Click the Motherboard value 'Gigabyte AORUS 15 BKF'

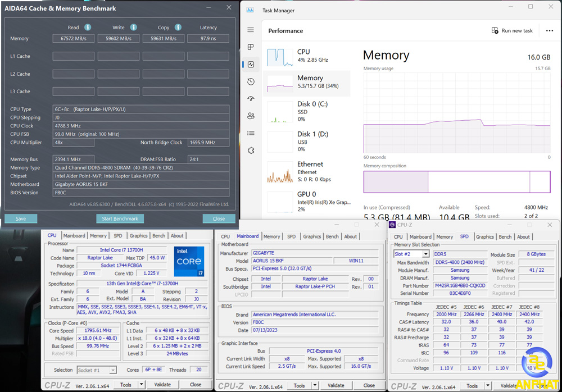(141, 184)
